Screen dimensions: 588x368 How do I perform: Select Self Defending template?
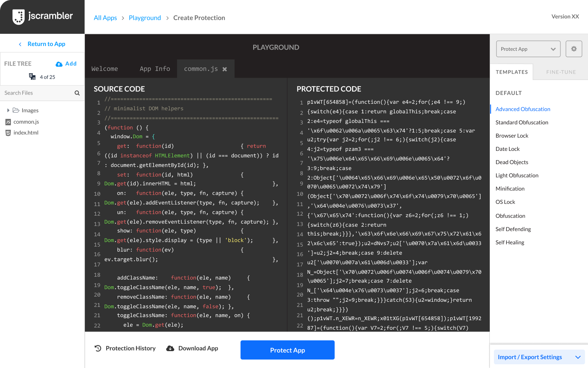pyautogui.click(x=513, y=229)
